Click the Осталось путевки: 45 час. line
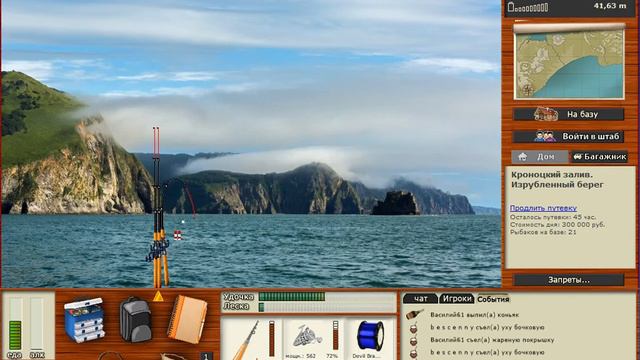Image resolution: width=640 pixels, height=360 pixels. coord(552,217)
